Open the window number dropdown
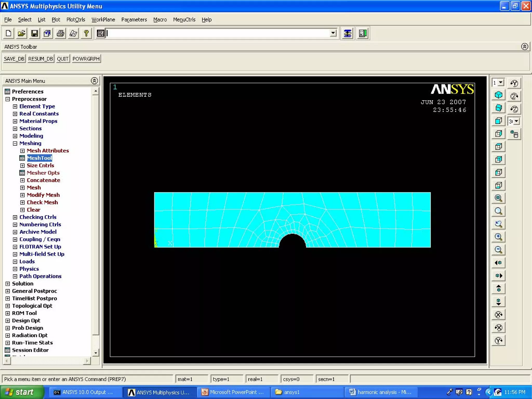532x399 pixels. 501,83
